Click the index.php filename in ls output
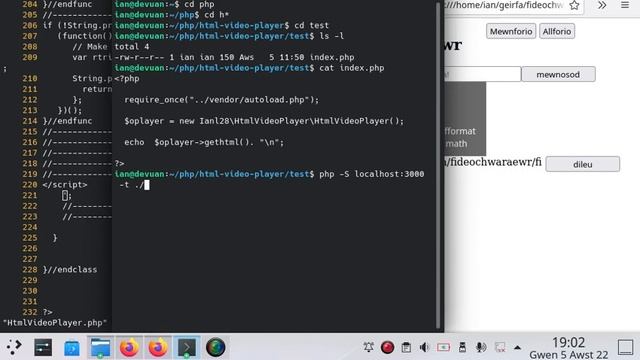This screenshot has height=360, width=640. (332, 57)
